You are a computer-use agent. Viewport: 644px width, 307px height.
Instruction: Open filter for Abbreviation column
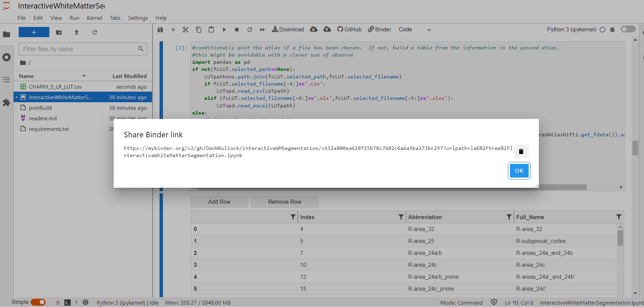point(509,217)
